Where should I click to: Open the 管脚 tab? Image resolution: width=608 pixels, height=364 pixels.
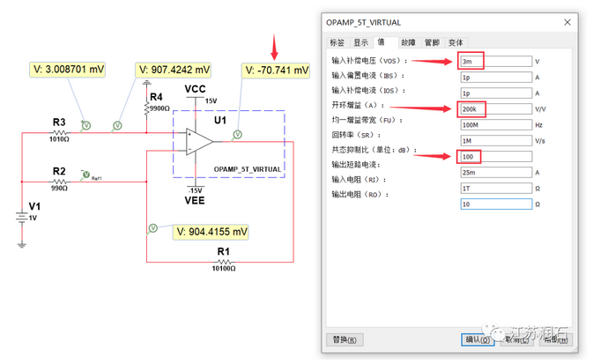coord(432,42)
